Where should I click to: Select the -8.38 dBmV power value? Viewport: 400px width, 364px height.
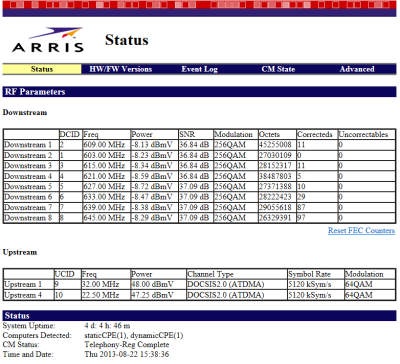(x=152, y=207)
